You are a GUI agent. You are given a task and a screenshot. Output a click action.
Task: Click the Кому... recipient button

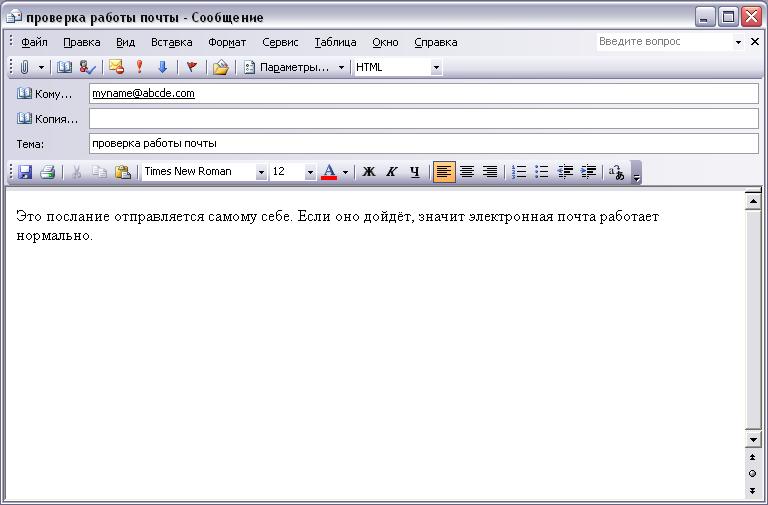pyautogui.click(x=45, y=94)
